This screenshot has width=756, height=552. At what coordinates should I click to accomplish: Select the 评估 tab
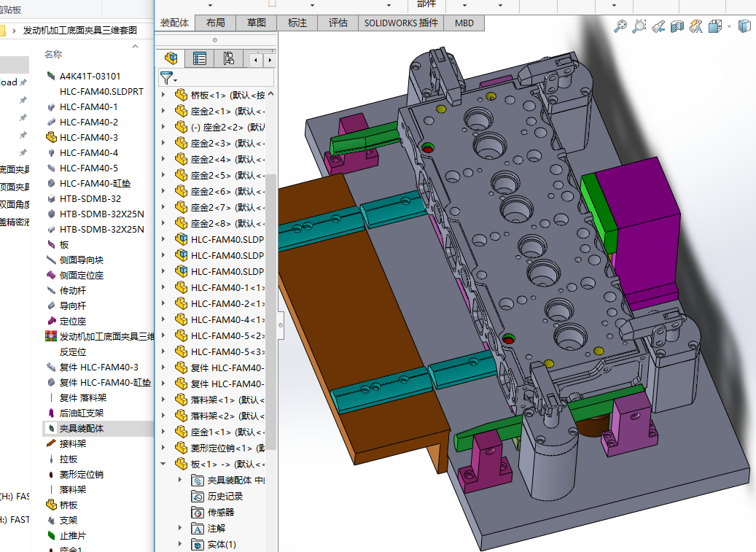(x=338, y=23)
